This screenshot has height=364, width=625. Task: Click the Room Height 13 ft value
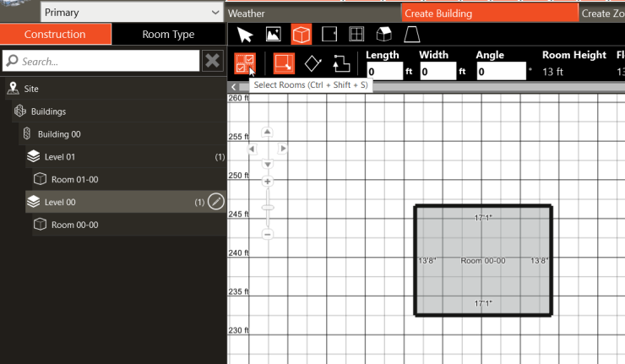click(x=552, y=72)
